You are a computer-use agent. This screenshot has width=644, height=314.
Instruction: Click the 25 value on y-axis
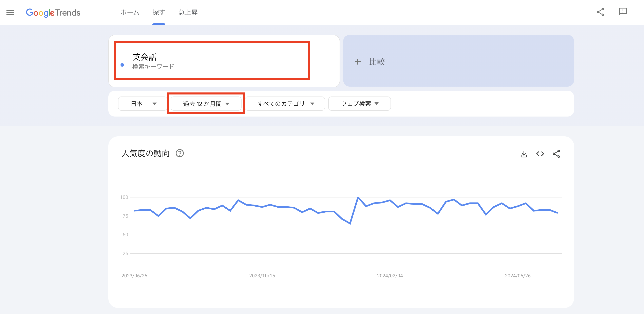click(125, 254)
